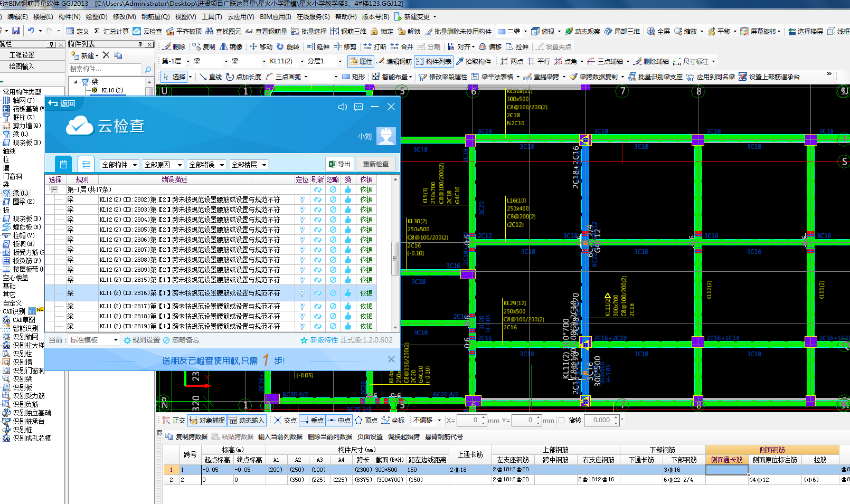The height and width of the screenshot is (504, 850).
Task: Toggle 交点 intersection snap
Action: [285, 420]
